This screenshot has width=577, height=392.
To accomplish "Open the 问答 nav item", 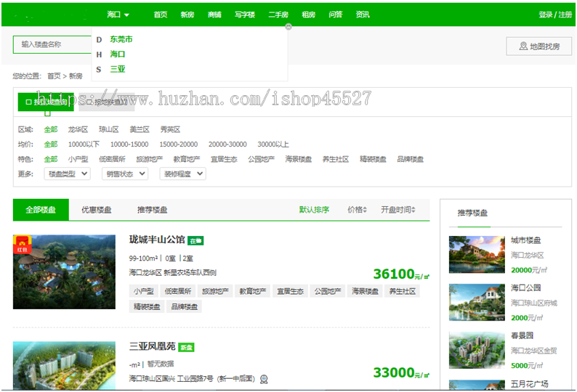I will 336,15.
